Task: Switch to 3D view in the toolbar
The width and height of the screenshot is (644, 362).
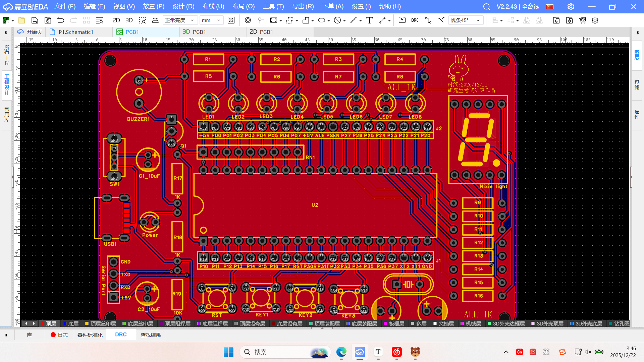Action: (129, 20)
